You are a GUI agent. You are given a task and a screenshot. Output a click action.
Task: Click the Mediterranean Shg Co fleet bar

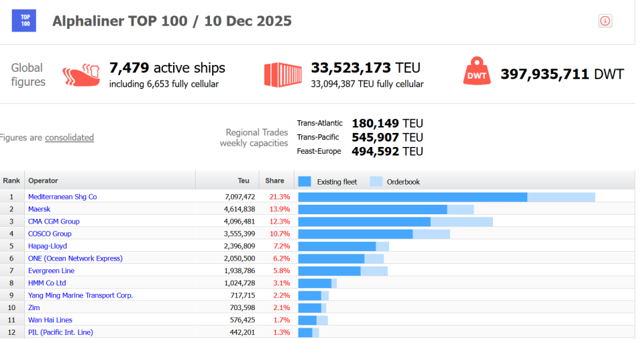(447, 197)
